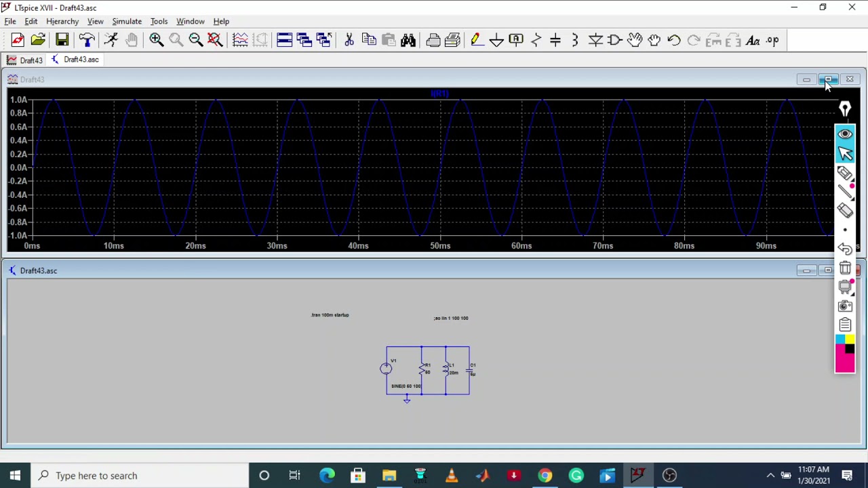Screen dimensions: 868x488
Task: Add text with Aa tool
Action: pyautogui.click(x=753, y=41)
